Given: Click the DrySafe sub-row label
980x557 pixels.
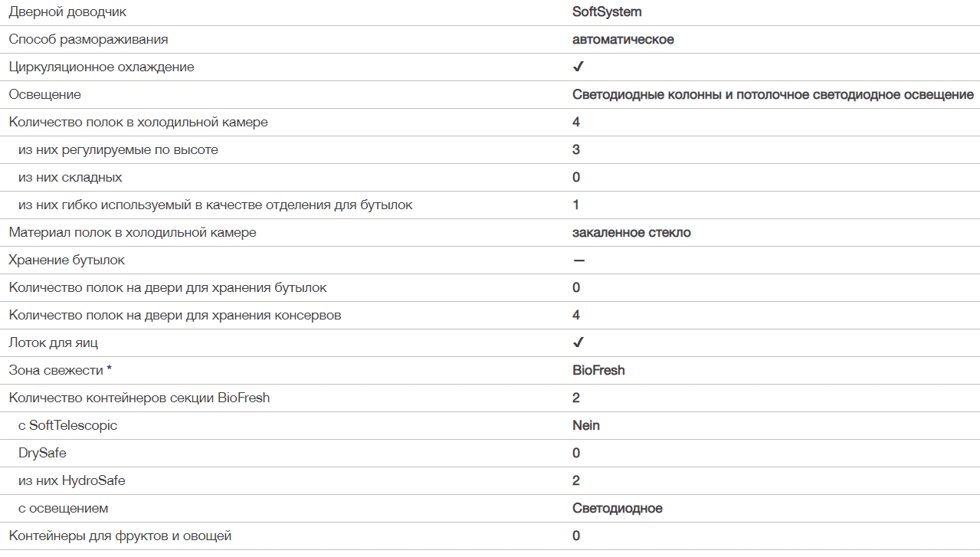Looking at the screenshot, I should [42, 453].
